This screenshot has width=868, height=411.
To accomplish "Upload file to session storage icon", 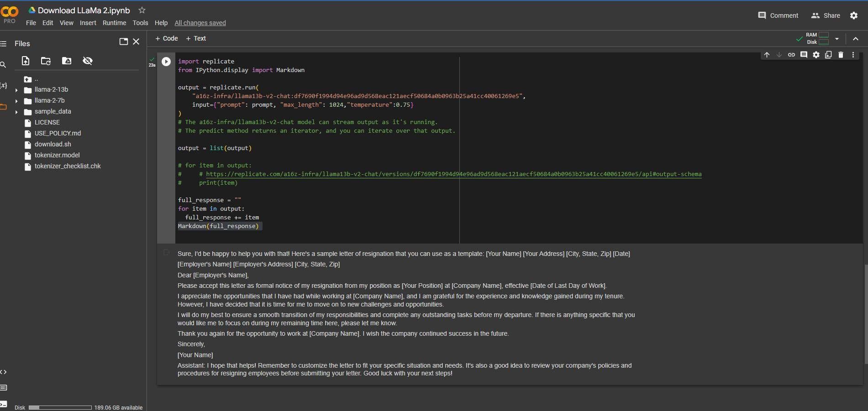I will (x=26, y=61).
